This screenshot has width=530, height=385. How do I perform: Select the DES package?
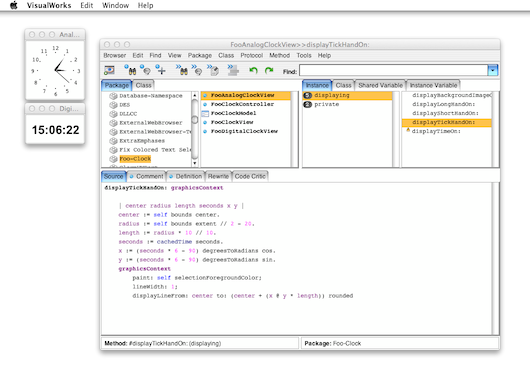point(125,105)
